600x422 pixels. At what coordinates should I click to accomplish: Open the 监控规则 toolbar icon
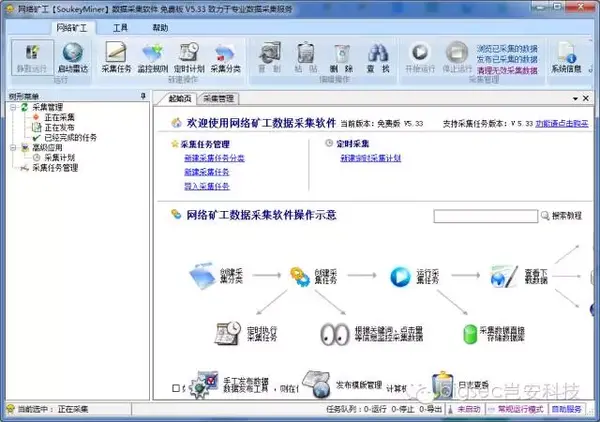(153, 57)
